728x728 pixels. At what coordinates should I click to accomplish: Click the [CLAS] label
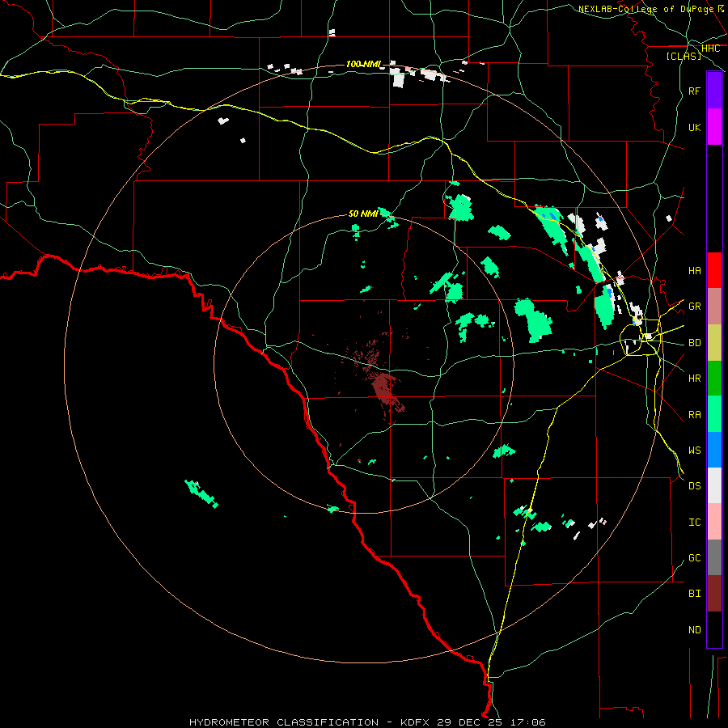pyautogui.click(x=684, y=56)
